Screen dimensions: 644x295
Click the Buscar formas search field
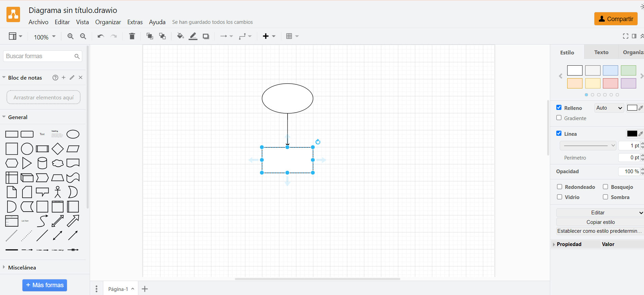[x=42, y=56]
